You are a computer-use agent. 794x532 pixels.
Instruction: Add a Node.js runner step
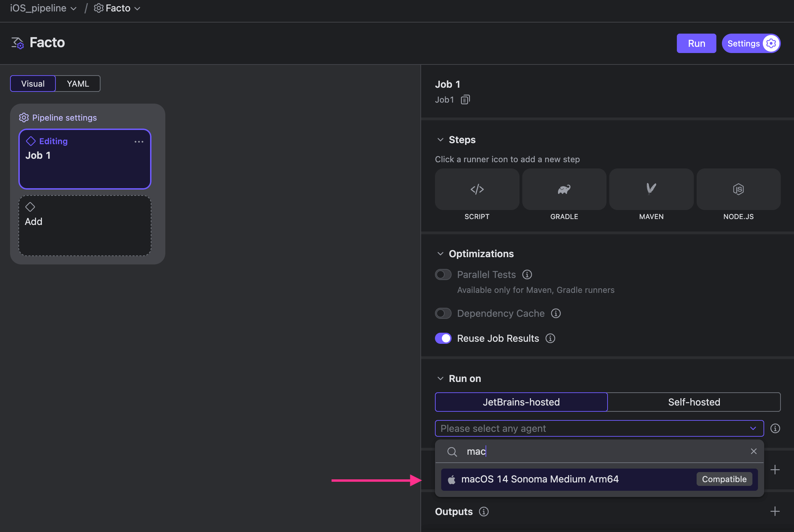pyautogui.click(x=739, y=189)
